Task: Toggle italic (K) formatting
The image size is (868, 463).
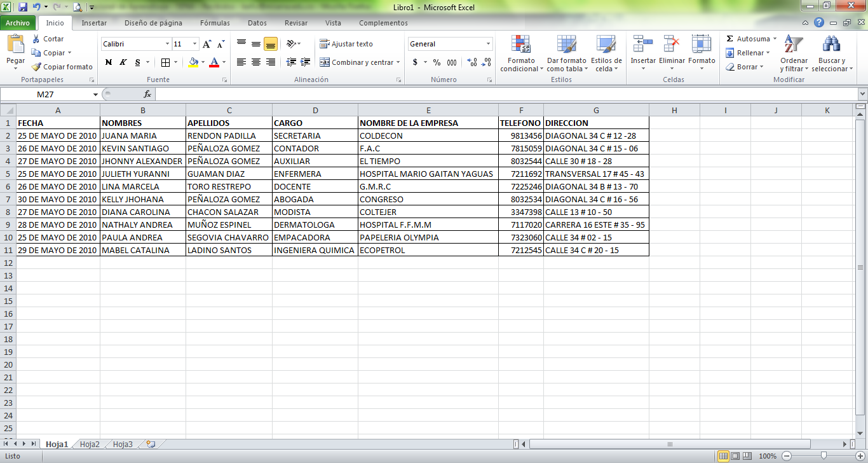Action: point(123,62)
